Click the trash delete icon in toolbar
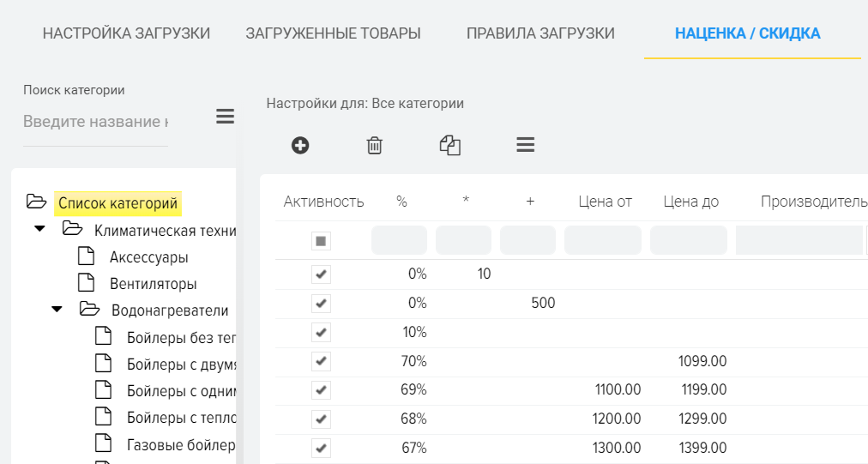The height and width of the screenshot is (464, 868). point(375,145)
